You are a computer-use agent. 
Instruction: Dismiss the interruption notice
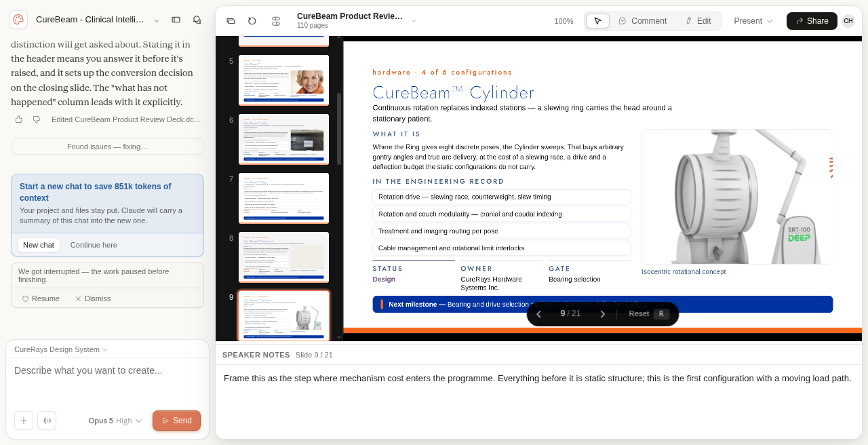click(x=93, y=298)
